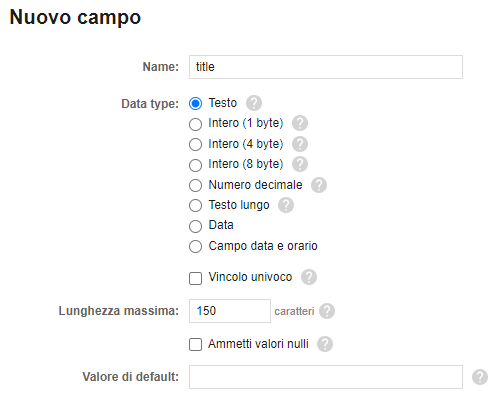Show help for Numero decimale

point(319,185)
